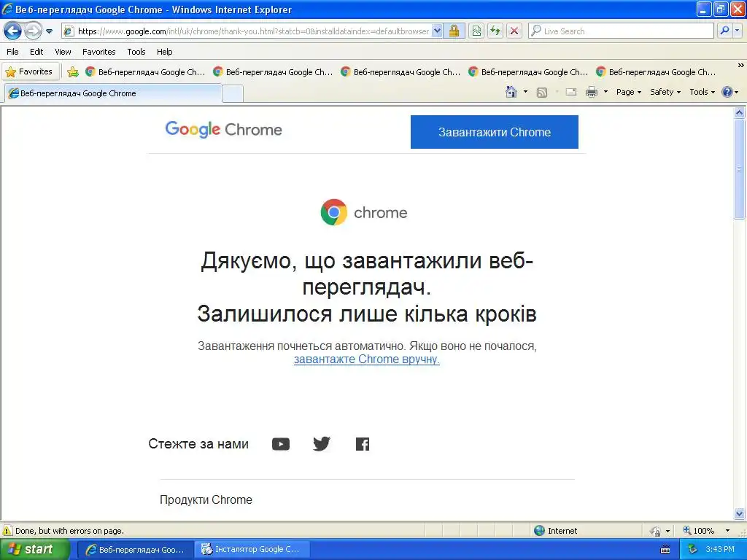Click the 100% zoom level button
This screenshot has height=560, width=747.
click(698, 531)
